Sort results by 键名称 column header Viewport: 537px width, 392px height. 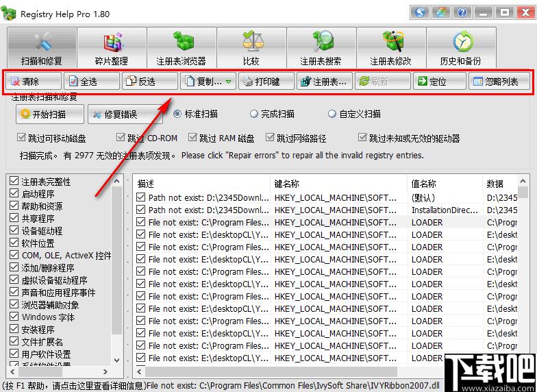(x=339, y=184)
